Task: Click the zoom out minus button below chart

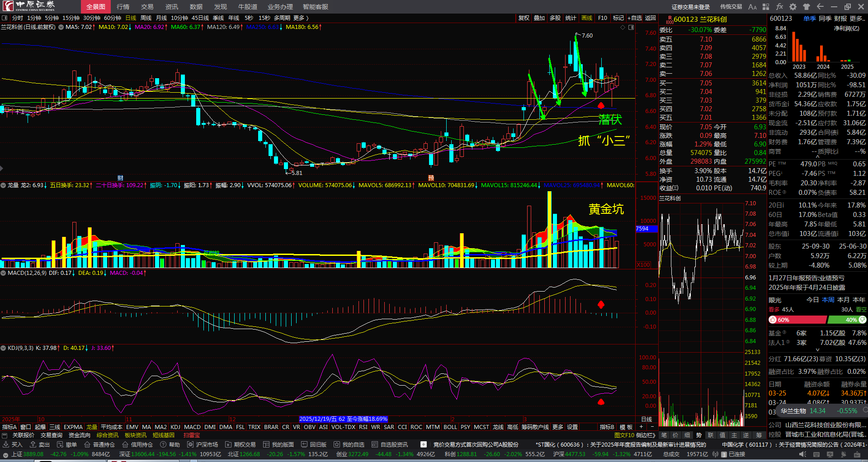Action: click(x=652, y=427)
